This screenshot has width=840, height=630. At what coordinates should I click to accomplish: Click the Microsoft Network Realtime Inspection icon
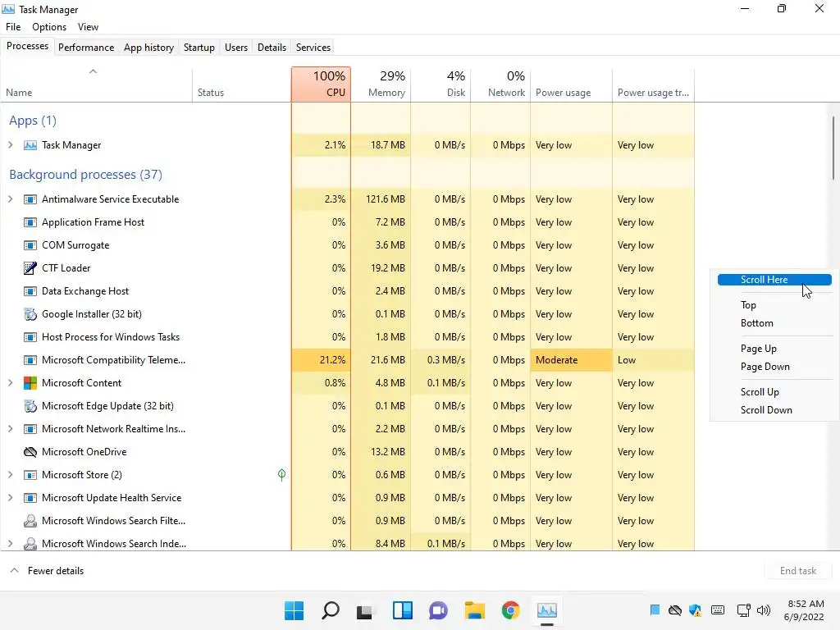(x=30, y=429)
